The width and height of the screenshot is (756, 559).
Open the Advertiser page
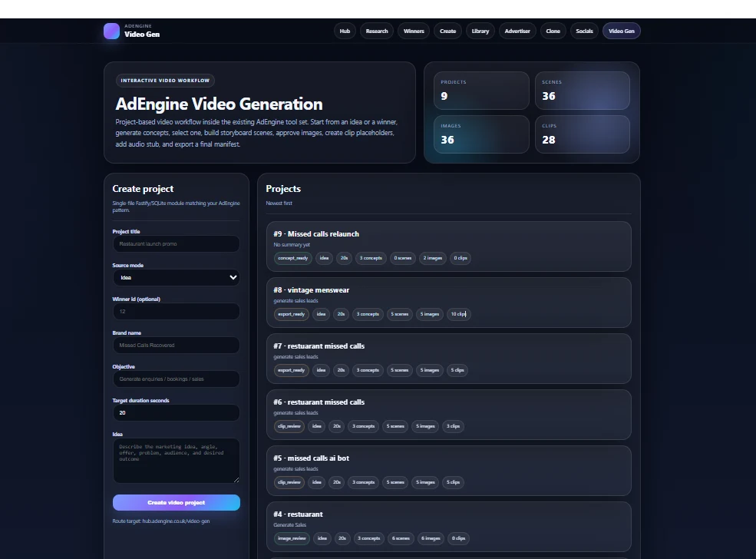coord(517,31)
